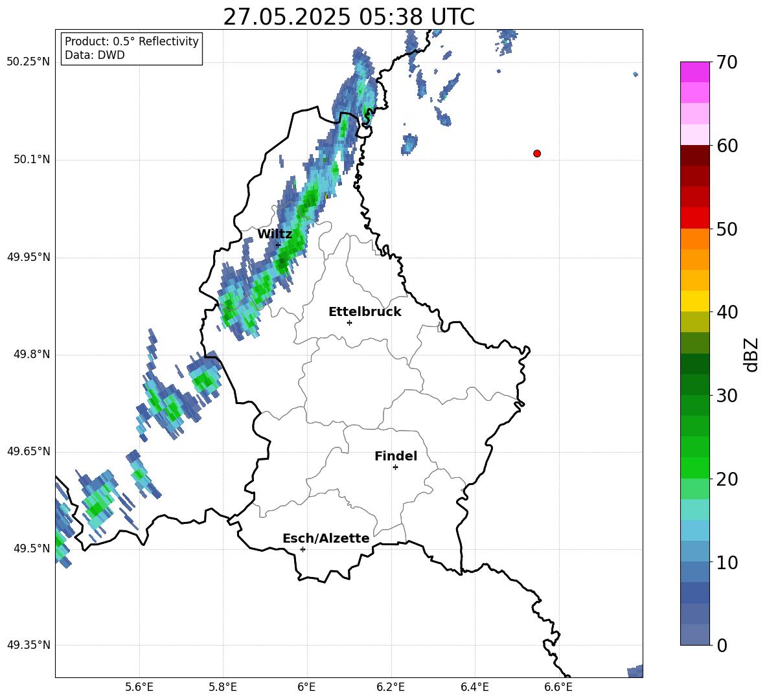
Task: Click the title 27.05.2025 05:38 UTC
Action: coord(349,17)
